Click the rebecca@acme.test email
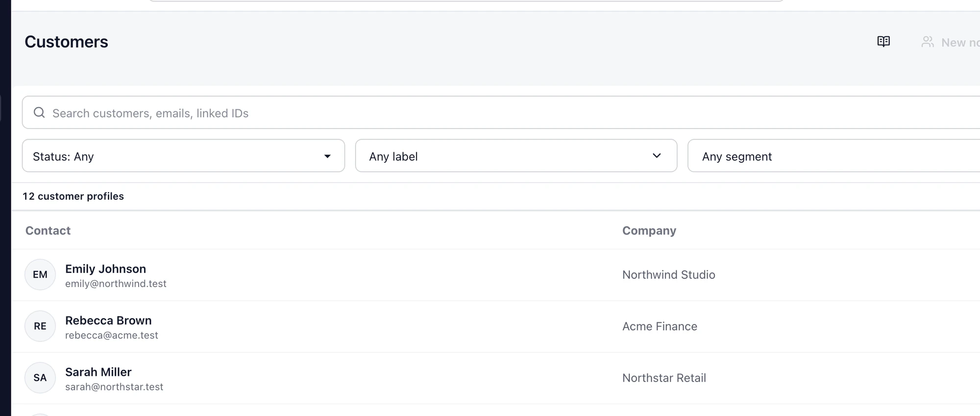This screenshot has height=416, width=980. 112,335
